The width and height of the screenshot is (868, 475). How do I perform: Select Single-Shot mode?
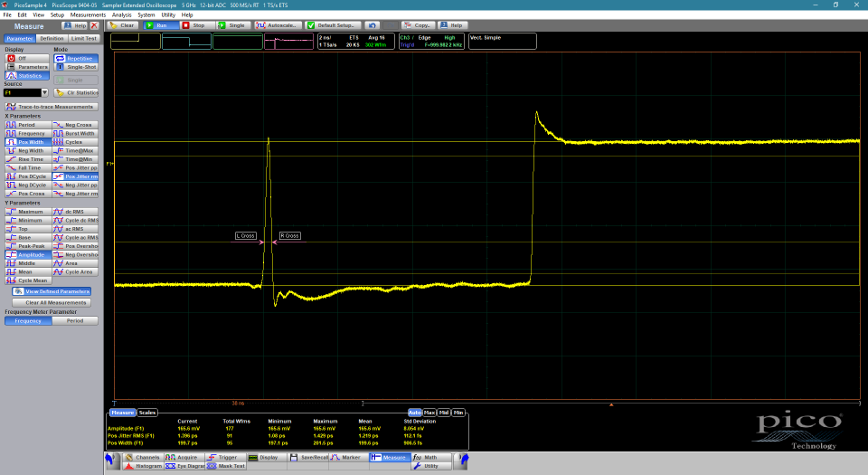(76, 67)
